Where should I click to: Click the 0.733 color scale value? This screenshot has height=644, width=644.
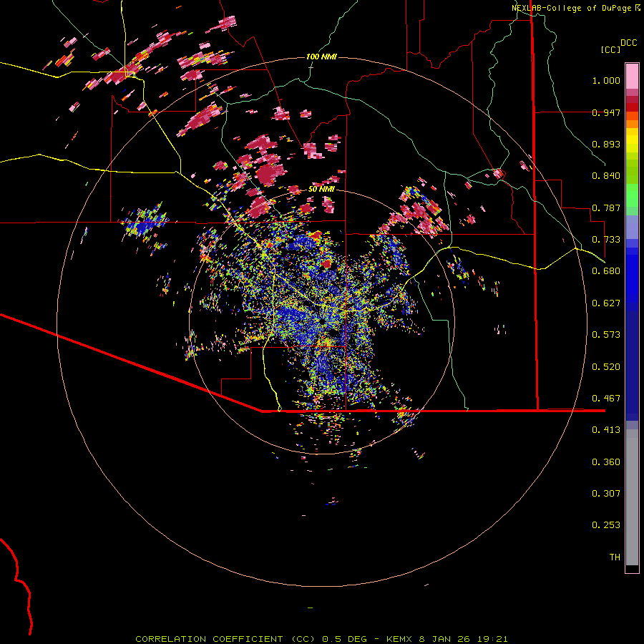tap(606, 240)
